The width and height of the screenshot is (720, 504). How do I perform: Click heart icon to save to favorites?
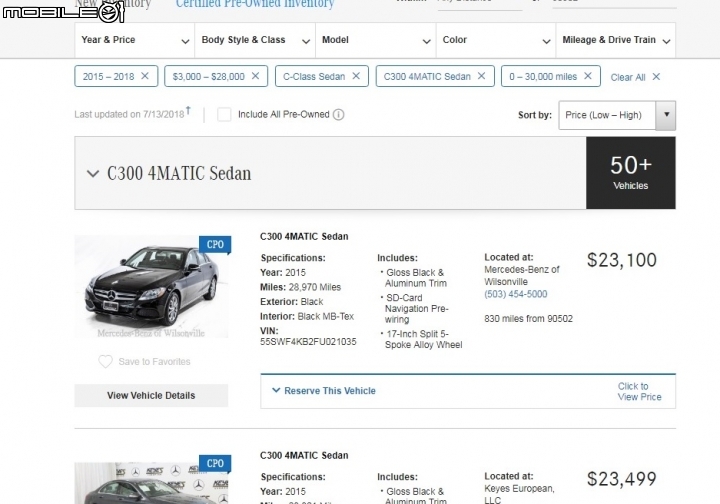(105, 362)
